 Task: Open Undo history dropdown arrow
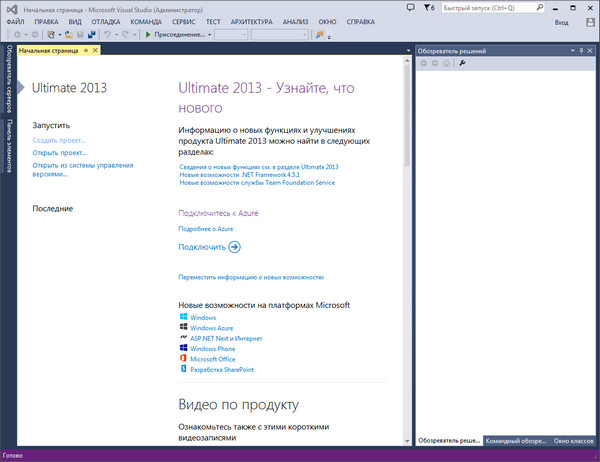116,35
